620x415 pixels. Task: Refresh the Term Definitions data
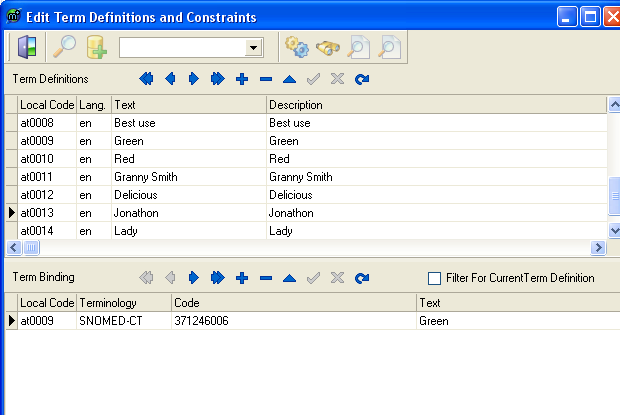point(361,79)
